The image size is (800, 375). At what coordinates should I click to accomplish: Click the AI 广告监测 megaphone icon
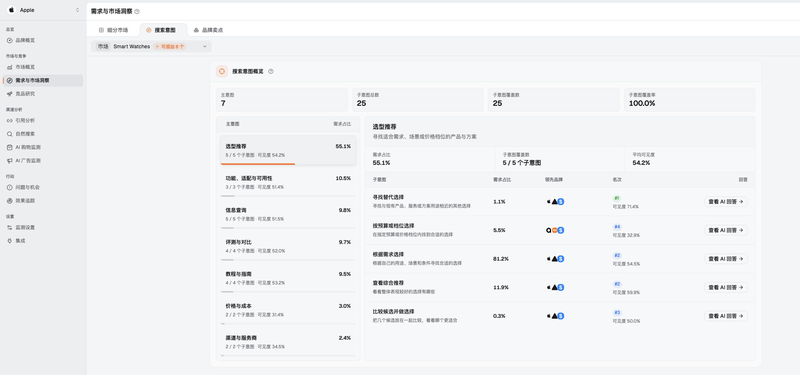pyautogui.click(x=10, y=160)
